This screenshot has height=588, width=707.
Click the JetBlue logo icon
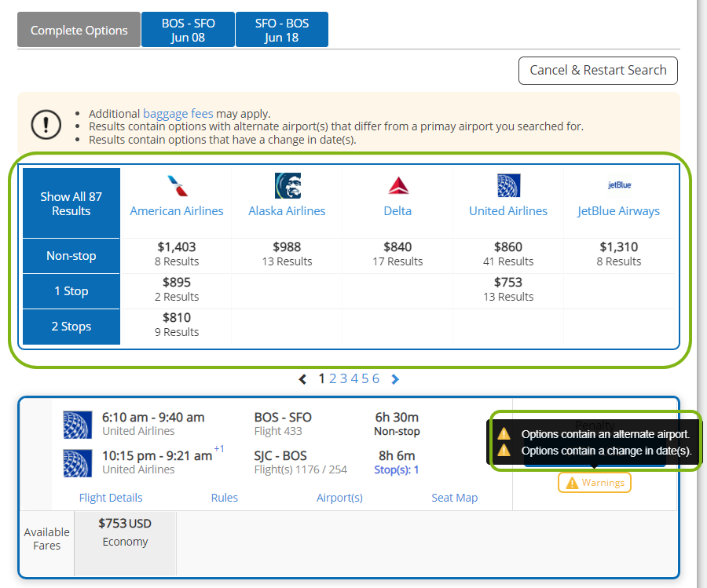[619, 184]
